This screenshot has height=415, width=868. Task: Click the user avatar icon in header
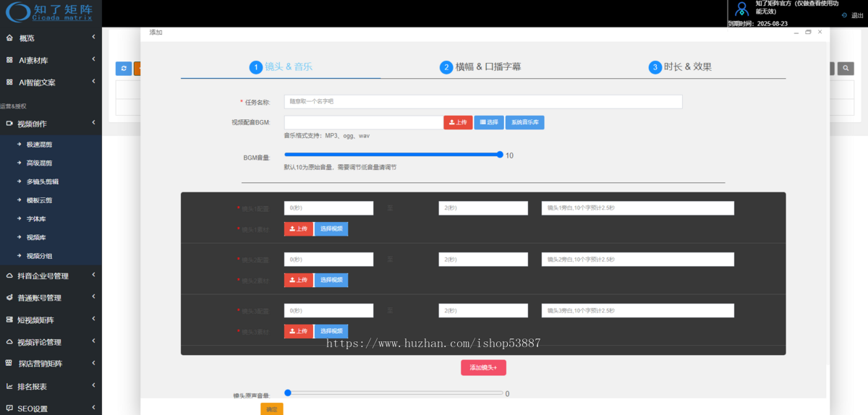click(741, 9)
